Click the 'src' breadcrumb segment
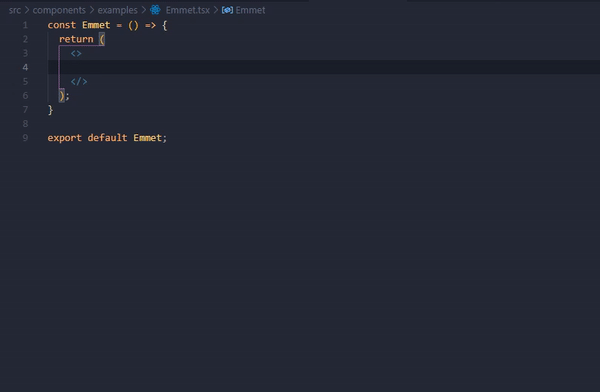The height and width of the screenshot is (392, 600). coord(15,10)
